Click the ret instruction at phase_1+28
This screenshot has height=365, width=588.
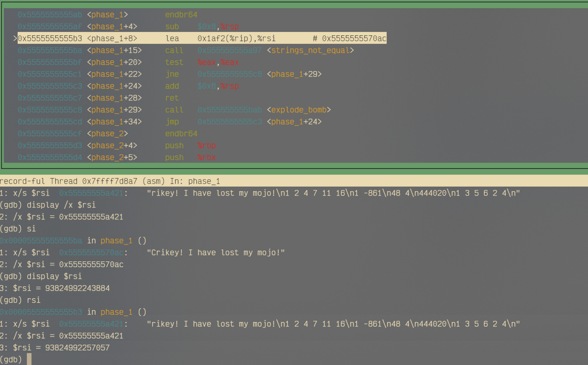tap(172, 98)
